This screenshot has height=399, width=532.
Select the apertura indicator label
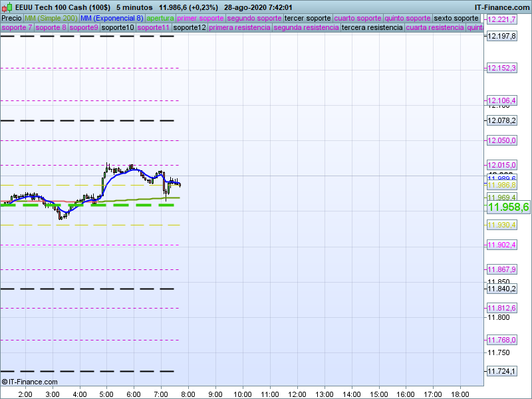point(160,18)
